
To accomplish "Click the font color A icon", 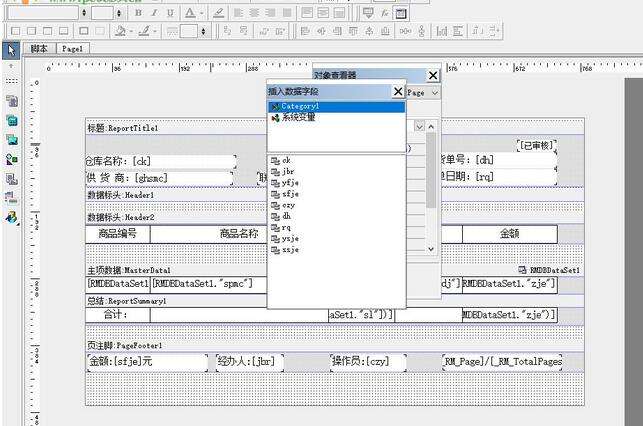I will coord(190,13).
